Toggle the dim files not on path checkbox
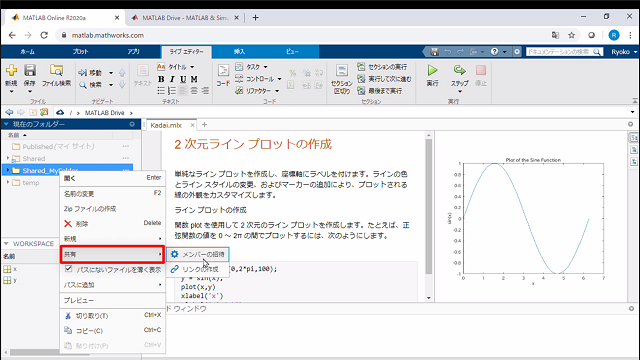Viewport: 640px width, 360px height. coord(69,269)
